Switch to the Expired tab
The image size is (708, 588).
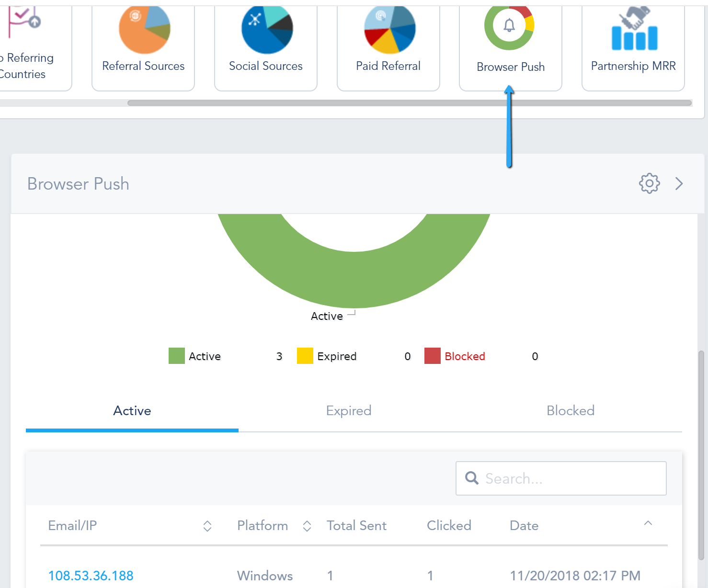(x=349, y=411)
